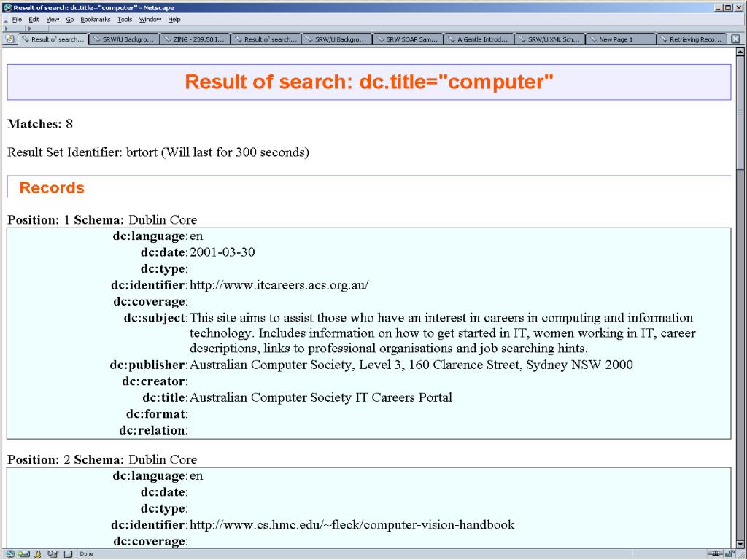747x560 pixels.
Task: Collapse the menu bar grippy handle
Action: pos(6,20)
